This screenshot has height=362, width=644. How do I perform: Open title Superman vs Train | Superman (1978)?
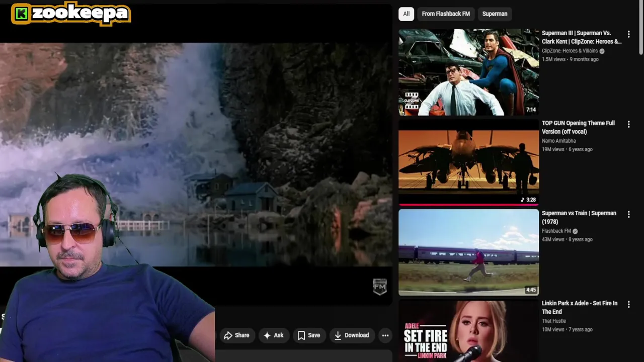coord(579,217)
